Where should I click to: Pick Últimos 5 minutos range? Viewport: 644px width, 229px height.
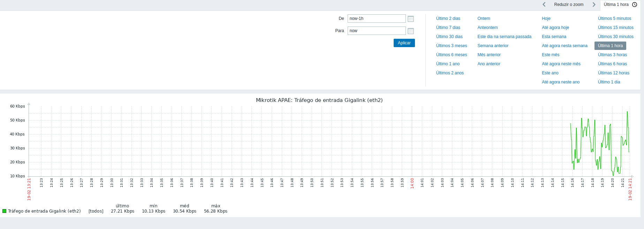614,19
